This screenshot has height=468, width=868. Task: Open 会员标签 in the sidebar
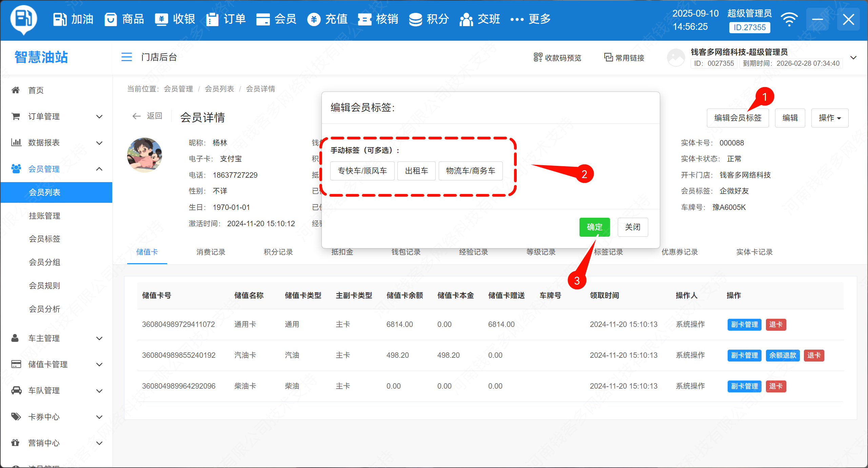[x=44, y=239]
